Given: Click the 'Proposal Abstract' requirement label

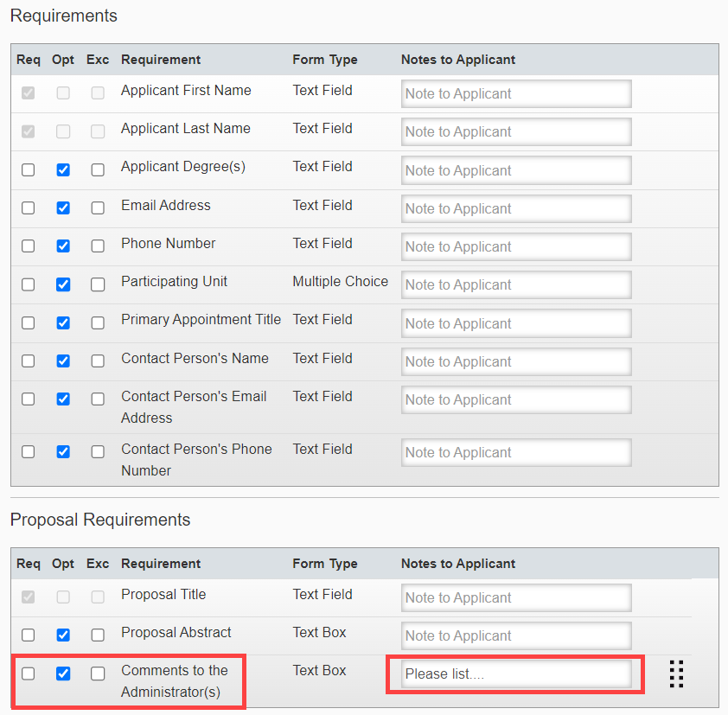Looking at the screenshot, I should [x=176, y=633].
